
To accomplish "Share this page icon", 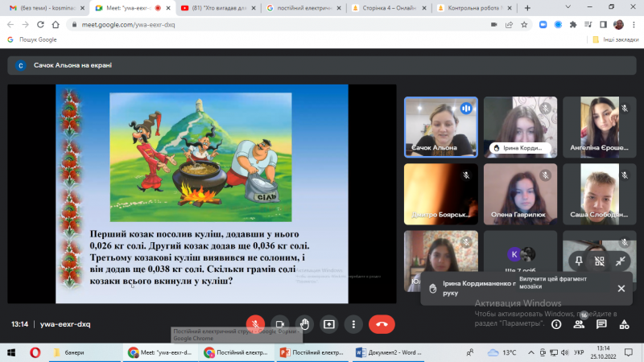I will [x=509, y=25].
